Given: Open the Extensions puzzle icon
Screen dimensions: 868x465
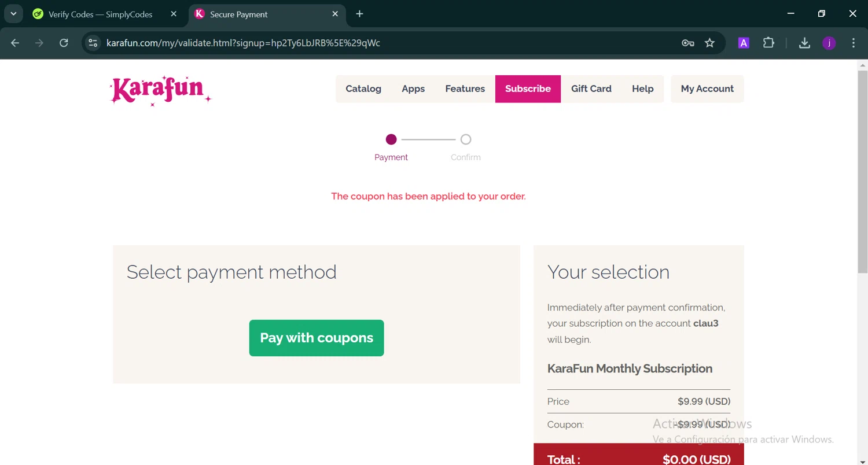Looking at the screenshot, I should tap(768, 43).
